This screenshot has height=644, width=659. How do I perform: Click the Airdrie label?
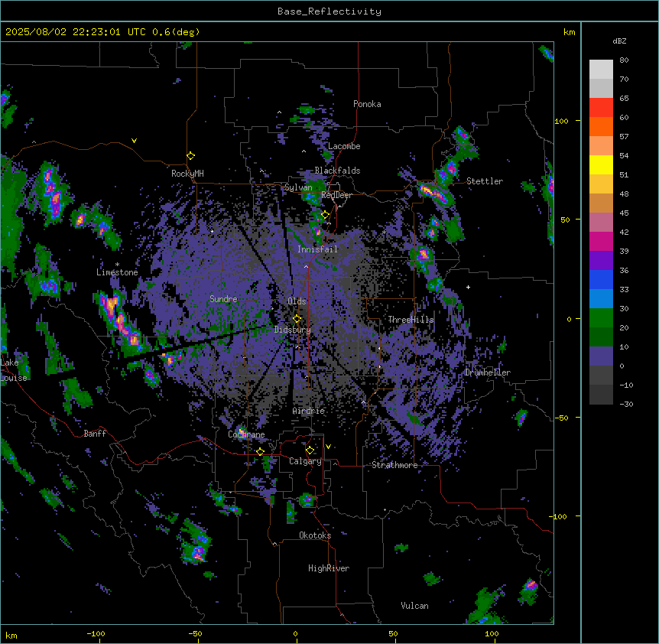point(309,411)
